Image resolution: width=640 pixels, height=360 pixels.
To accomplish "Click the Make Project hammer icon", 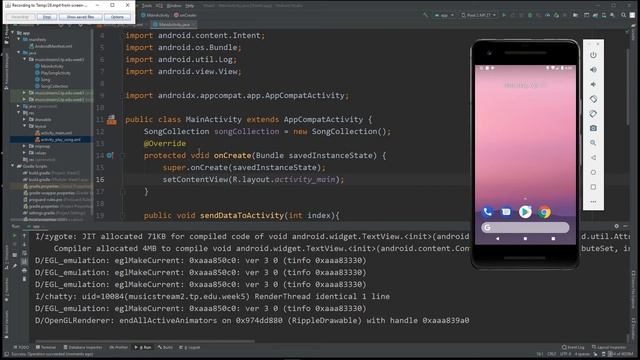I will tap(426, 15).
